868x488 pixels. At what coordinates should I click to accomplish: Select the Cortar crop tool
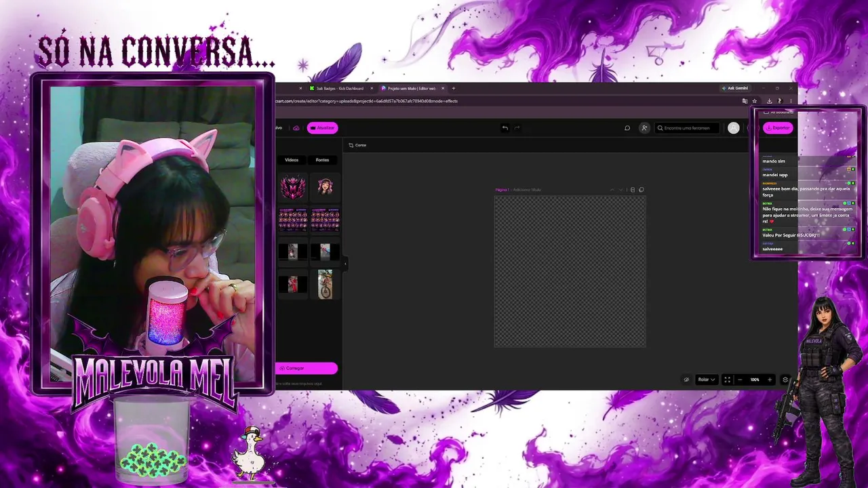pyautogui.click(x=357, y=145)
